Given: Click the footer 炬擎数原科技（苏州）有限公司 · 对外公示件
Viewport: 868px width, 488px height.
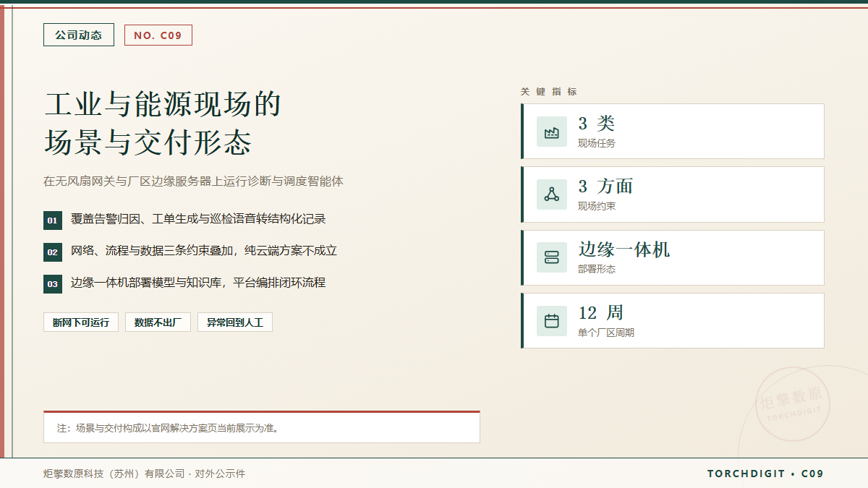Looking at the screenshot, I should 144,474.
